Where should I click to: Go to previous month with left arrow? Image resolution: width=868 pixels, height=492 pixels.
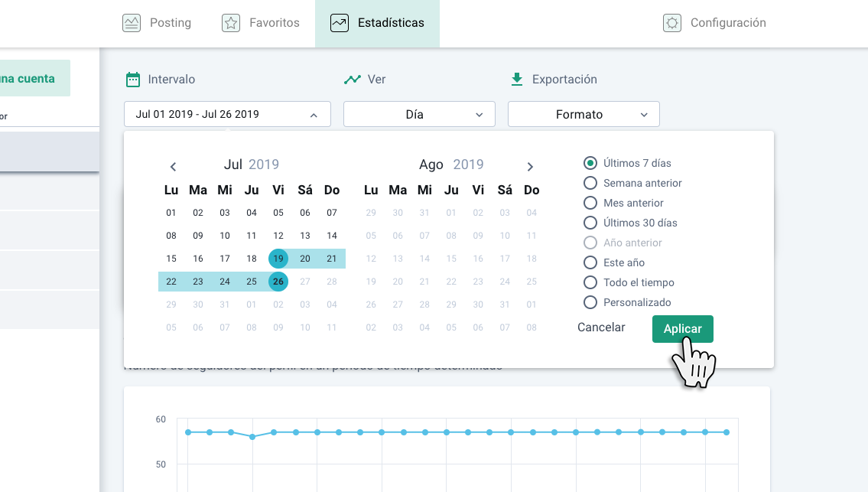coord(174,166)
